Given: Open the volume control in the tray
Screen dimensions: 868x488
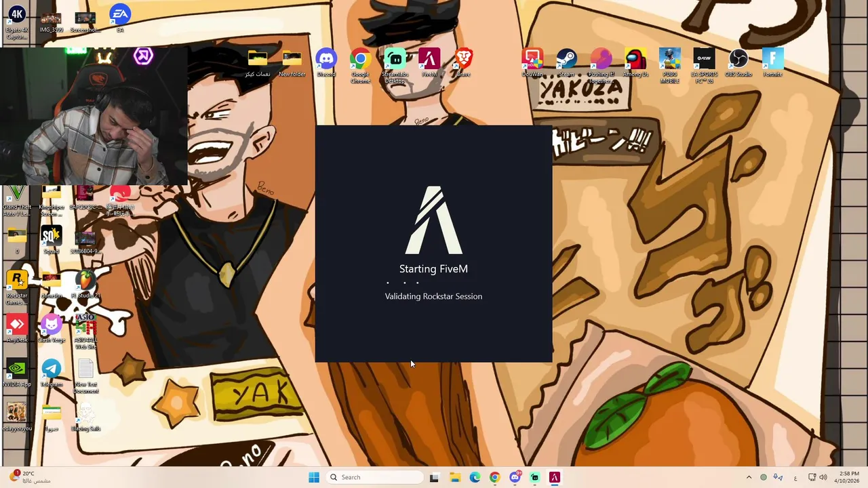Looking at the screenshot, I should tap(823, 477).
